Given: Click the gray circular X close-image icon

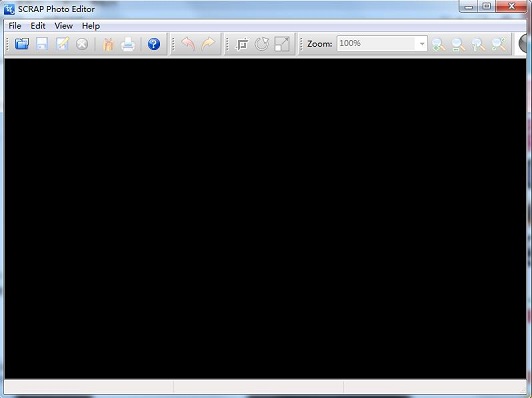Looking at the screenshot, I should [x=82, y=44].
